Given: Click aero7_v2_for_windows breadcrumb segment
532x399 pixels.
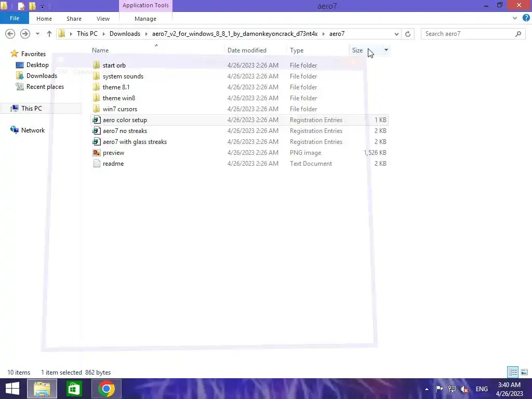Looking at the screenshot, I should [x=235, y=34].
